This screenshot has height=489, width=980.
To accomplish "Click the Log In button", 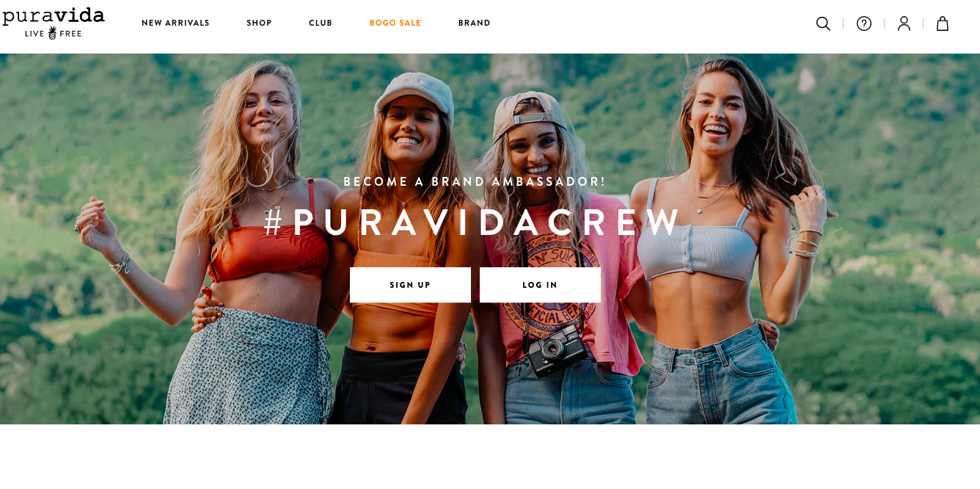I will [540, 285].
